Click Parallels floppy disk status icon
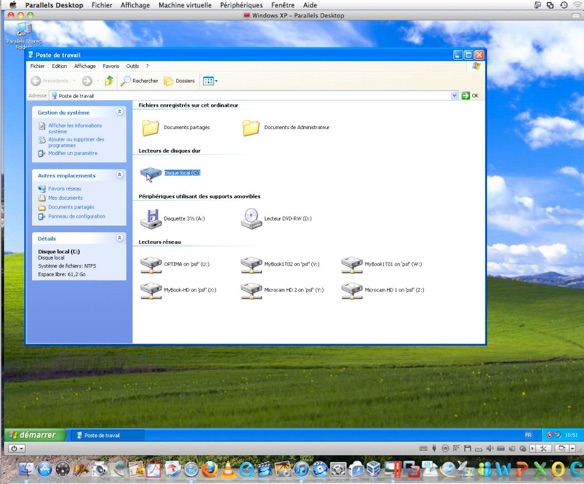Image resolution: width=584 pixels, height=484 pixels. (x=467, y=449)
